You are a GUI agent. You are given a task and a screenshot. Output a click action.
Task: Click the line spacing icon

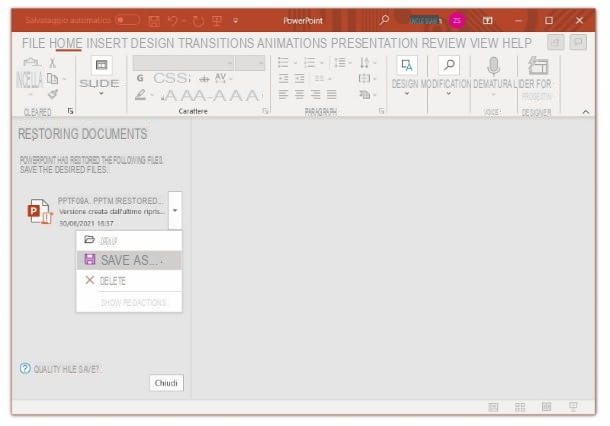[x=340, y=62]
